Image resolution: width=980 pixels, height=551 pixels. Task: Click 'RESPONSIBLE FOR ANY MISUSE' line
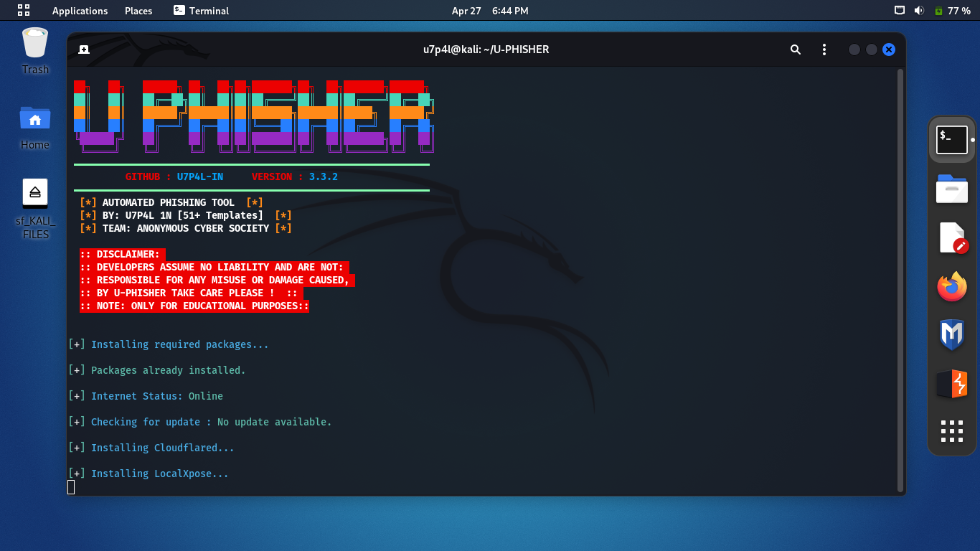pos(217,280)
